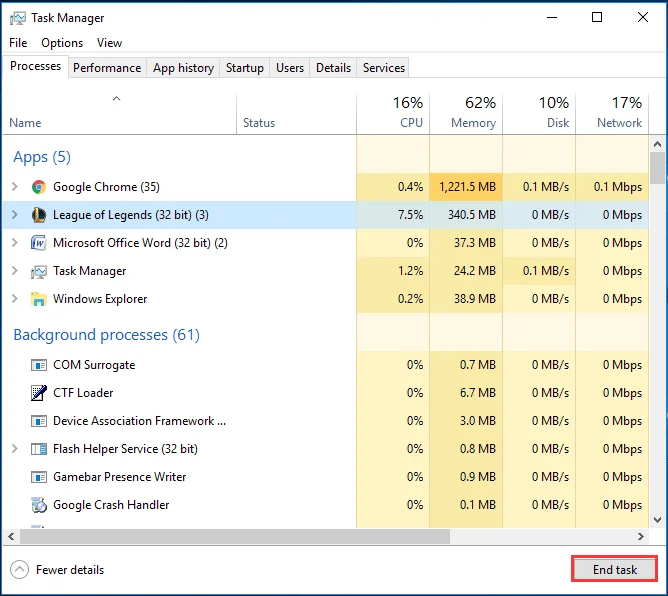Viewport: 668px width, 596px height.
Task: Click the Gamebar Presence Writer icon
Action: 39,477
